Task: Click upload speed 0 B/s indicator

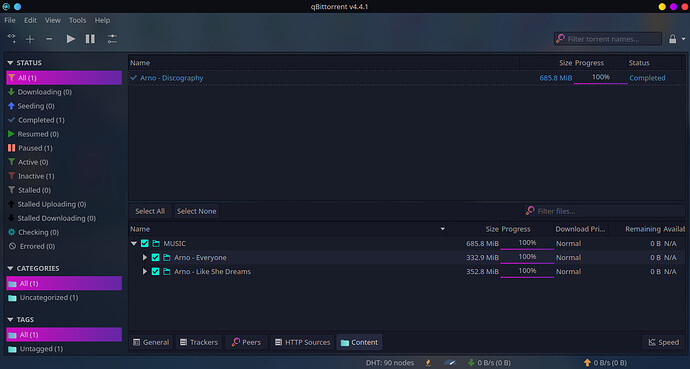Action: click(x=605, y=363)
